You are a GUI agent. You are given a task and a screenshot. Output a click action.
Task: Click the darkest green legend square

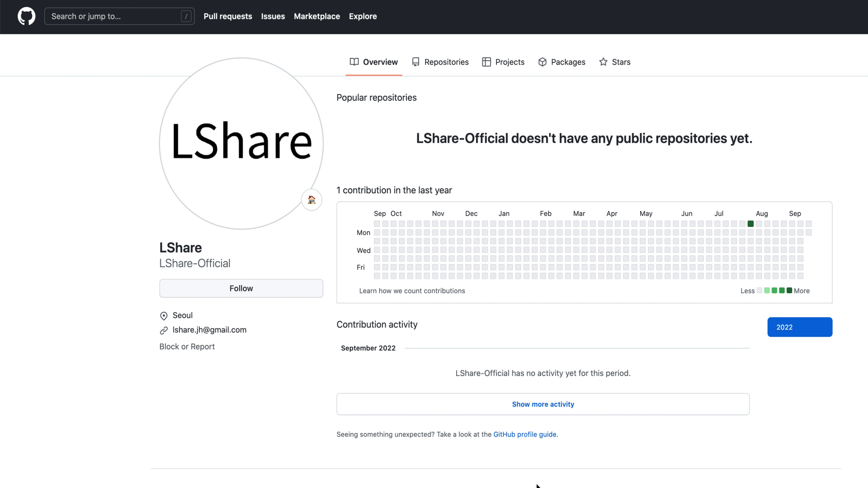coord(789,291)
